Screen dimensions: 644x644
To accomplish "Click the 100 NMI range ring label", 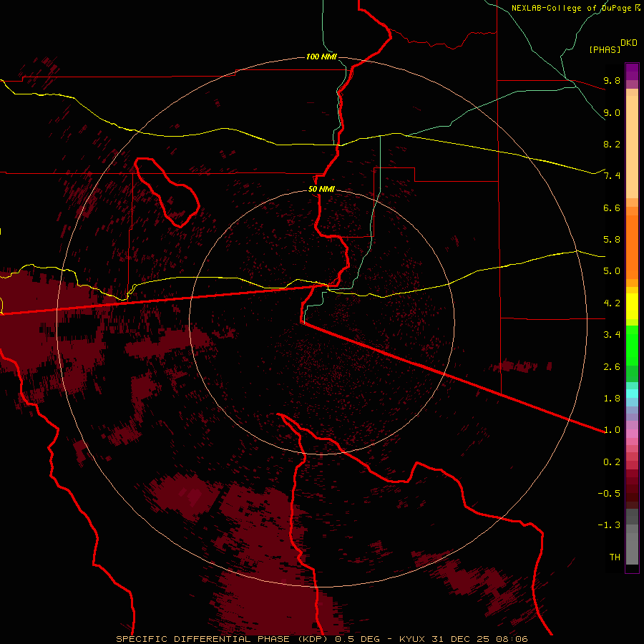I will tap(321, 57).
